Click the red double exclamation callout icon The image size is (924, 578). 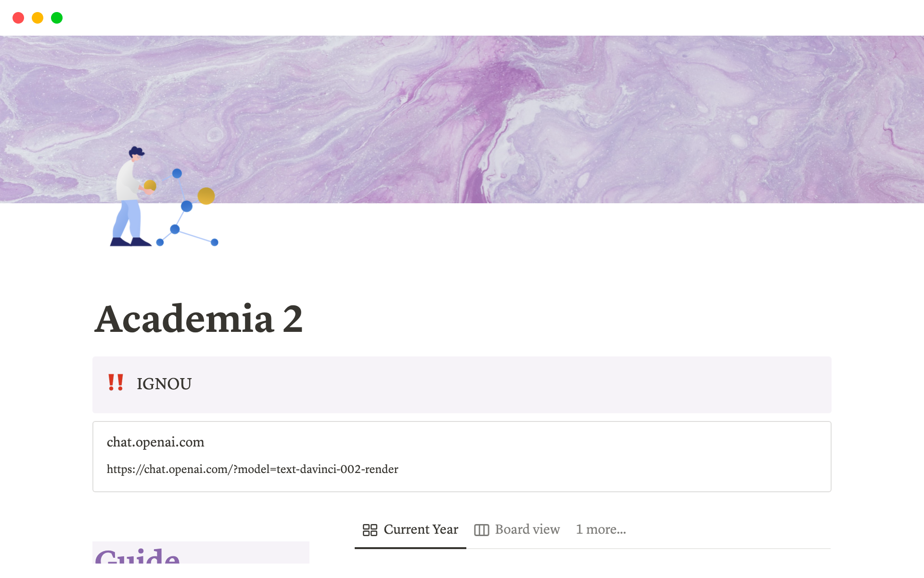coord(115,383)
